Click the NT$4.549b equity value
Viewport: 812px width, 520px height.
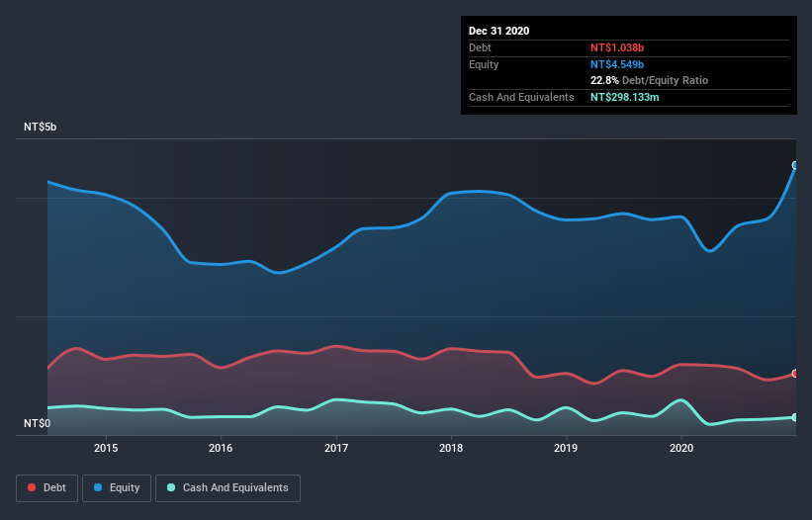617,64
